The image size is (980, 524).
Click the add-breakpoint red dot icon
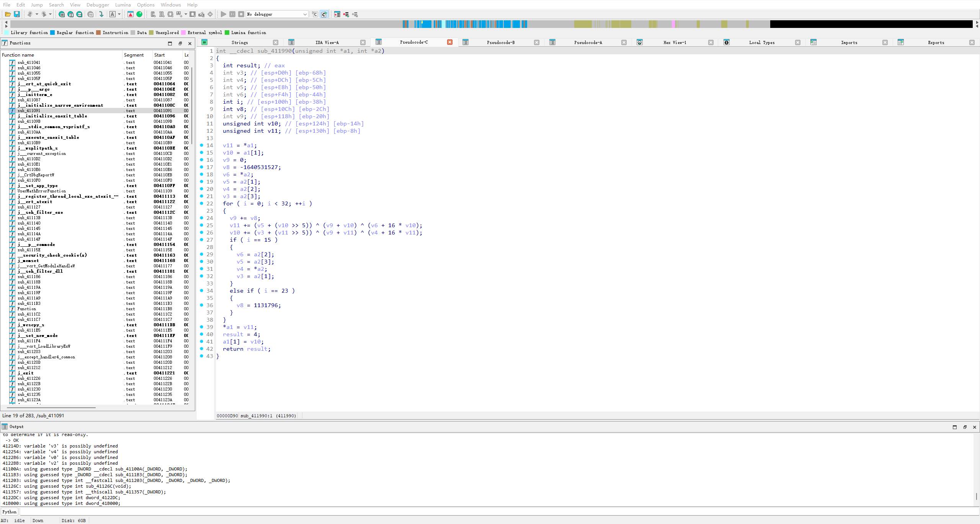coord(346,14)
